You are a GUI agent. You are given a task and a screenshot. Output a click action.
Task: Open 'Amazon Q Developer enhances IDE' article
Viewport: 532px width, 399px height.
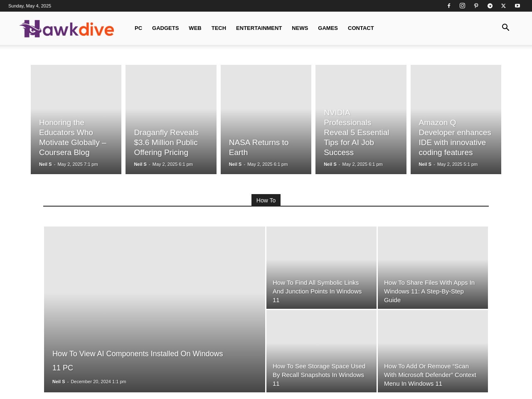(455, 138)
